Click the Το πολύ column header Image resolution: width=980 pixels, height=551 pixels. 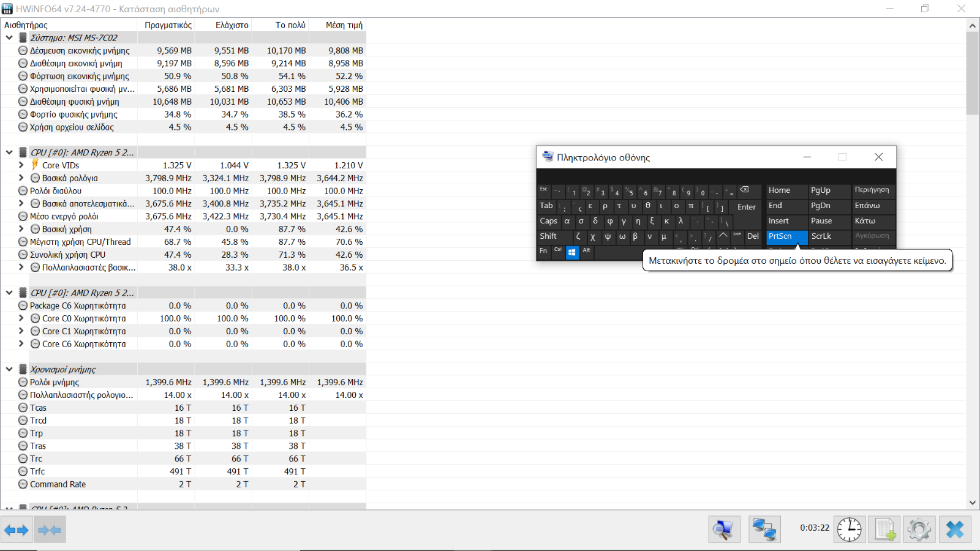pos(281,25)
